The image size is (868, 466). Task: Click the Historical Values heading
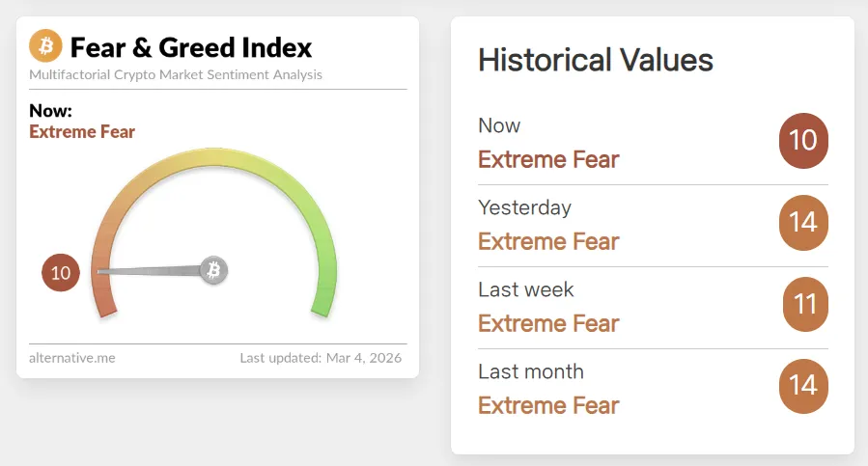(596, 61)
